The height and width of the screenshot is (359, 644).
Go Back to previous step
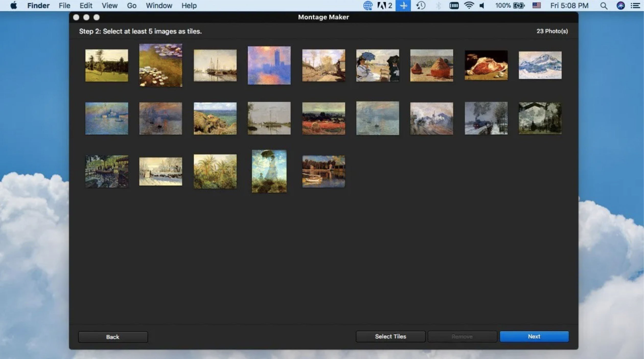point(113,337)
